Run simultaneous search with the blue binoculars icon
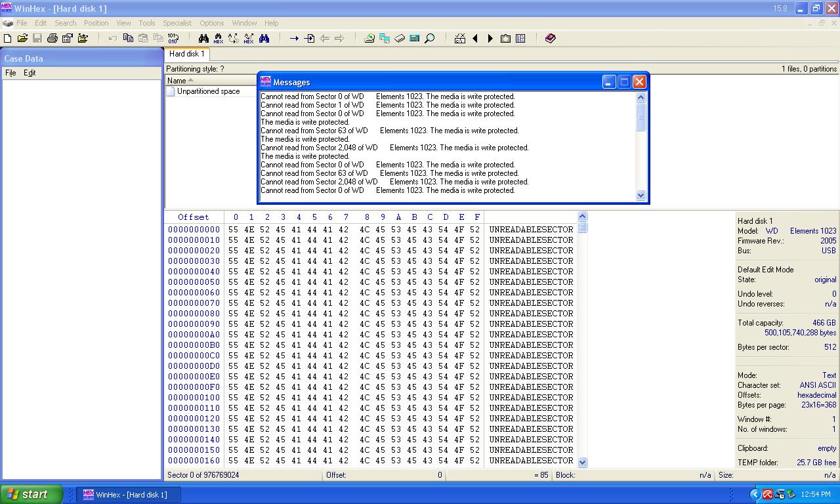This screenshot has height=504, width=840. point(264,39)
